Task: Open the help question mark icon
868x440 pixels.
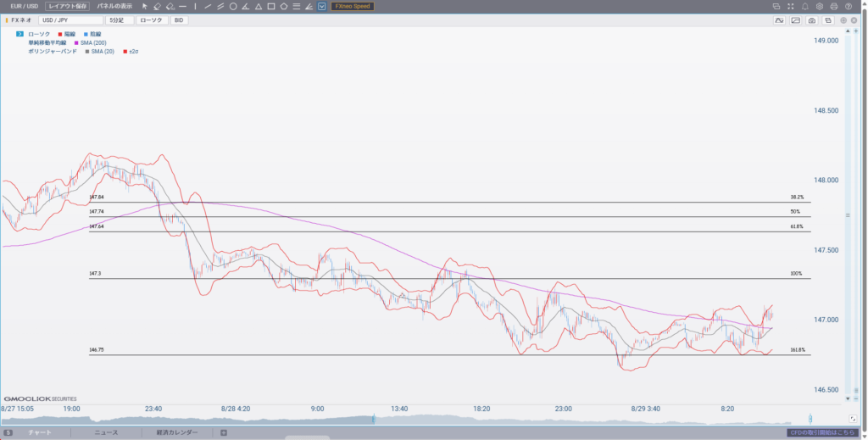Action: click(x=849, y=7)
